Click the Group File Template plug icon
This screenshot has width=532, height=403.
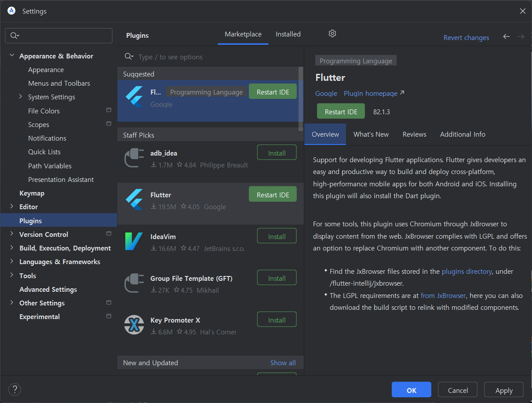point(134,283)
